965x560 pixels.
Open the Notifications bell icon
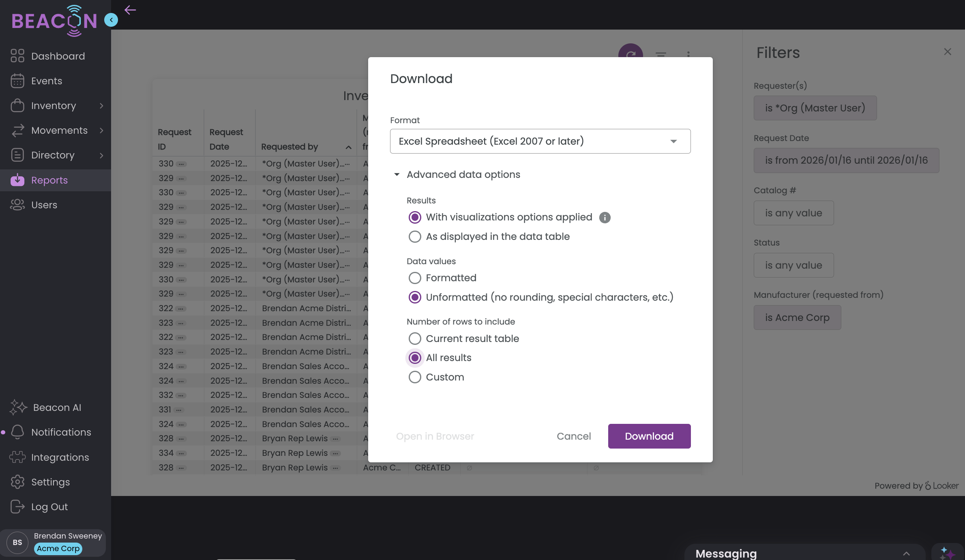(x=17, y=432)
